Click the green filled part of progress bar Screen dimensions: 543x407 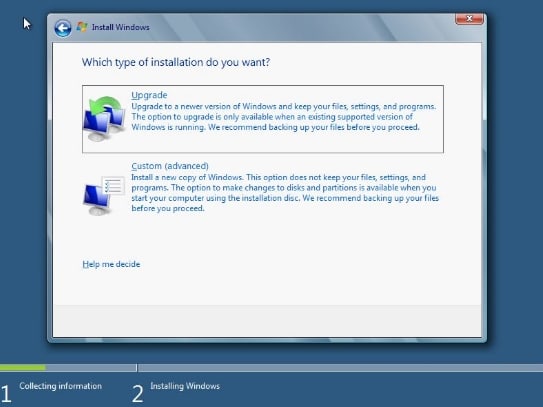click(23, 368)
